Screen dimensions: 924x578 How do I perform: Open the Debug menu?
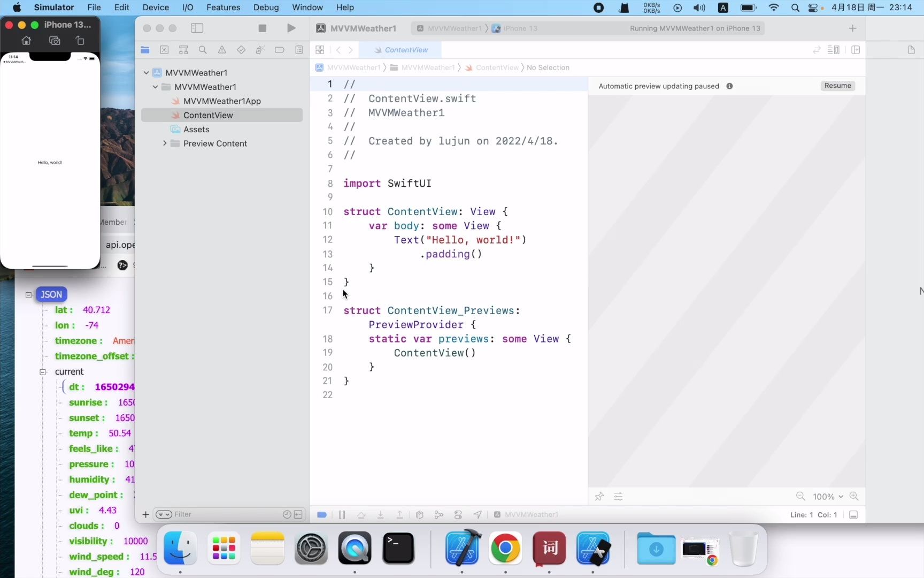(x=266, y=7)
